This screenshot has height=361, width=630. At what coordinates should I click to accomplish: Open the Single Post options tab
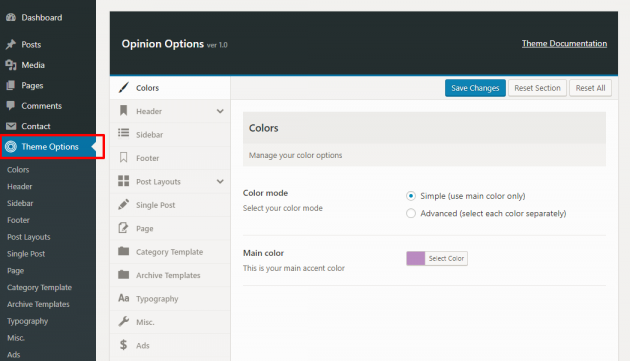pos(170,205)
